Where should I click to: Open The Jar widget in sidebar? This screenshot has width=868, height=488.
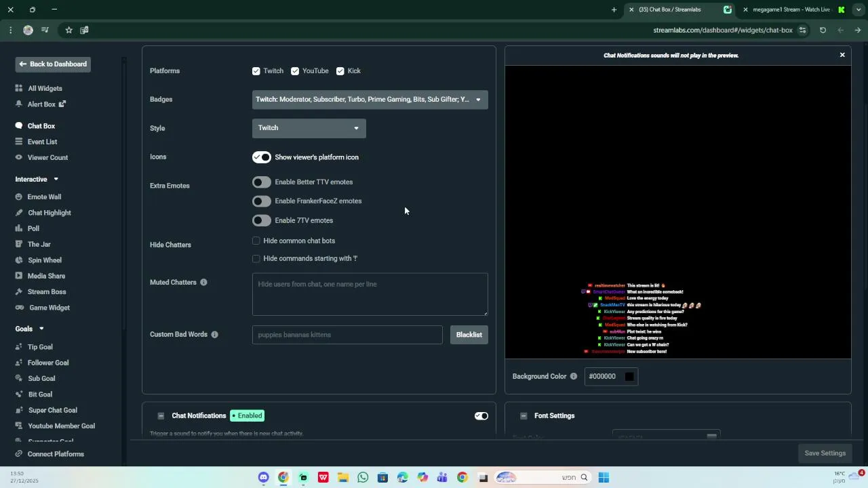pos(39,245)
